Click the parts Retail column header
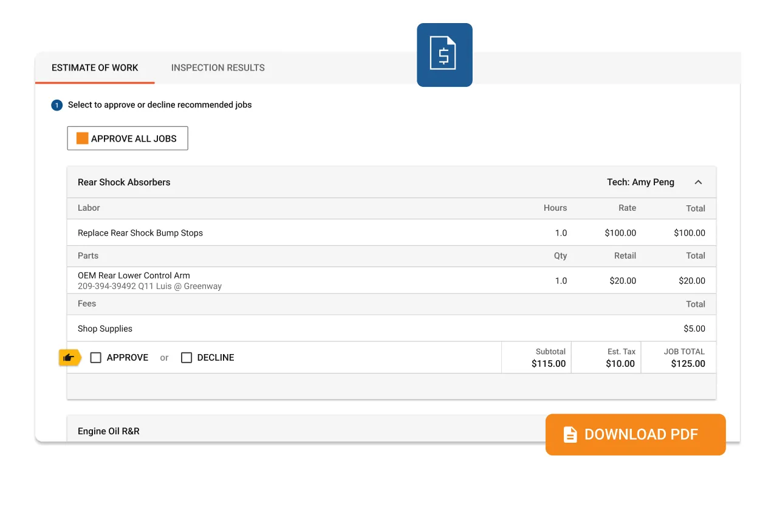This screenshot has width=774, height=532. (625, 256)
